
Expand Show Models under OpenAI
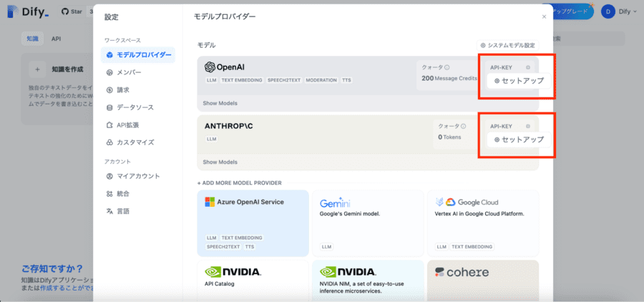click(x=220, y=103)
